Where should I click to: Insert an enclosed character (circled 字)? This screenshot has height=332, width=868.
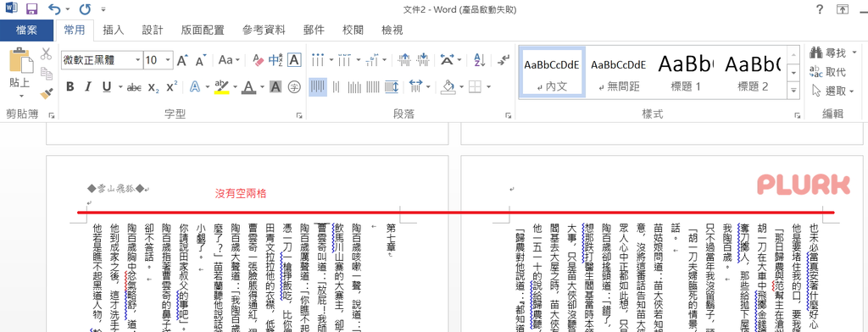coord(294,87)
